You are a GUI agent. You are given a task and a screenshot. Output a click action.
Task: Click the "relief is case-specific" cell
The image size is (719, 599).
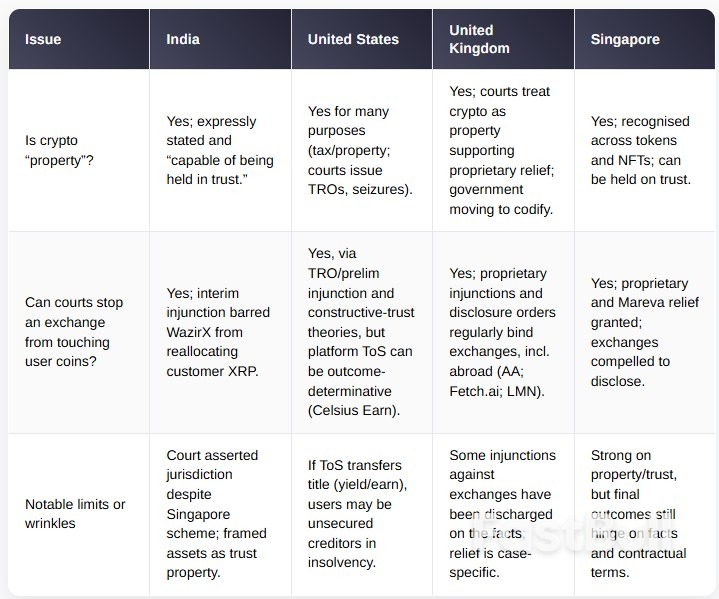(x=500, y=514)
